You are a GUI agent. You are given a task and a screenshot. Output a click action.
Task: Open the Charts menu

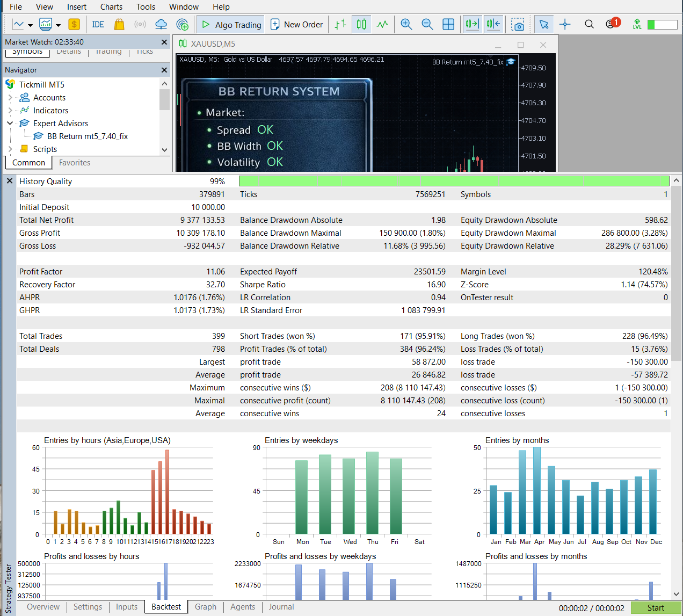pyautogui.click(x=111, y=7)
